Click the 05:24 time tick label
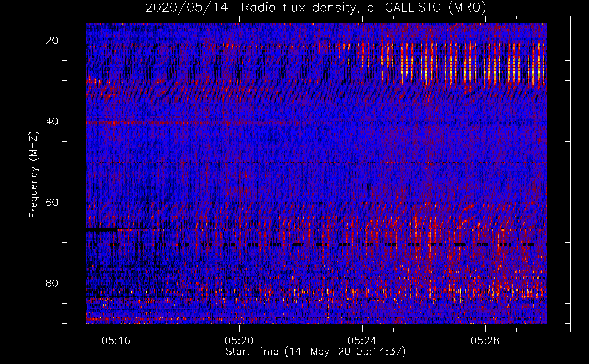Viewport: 589px width, 364px height. (x=362, y=341)
